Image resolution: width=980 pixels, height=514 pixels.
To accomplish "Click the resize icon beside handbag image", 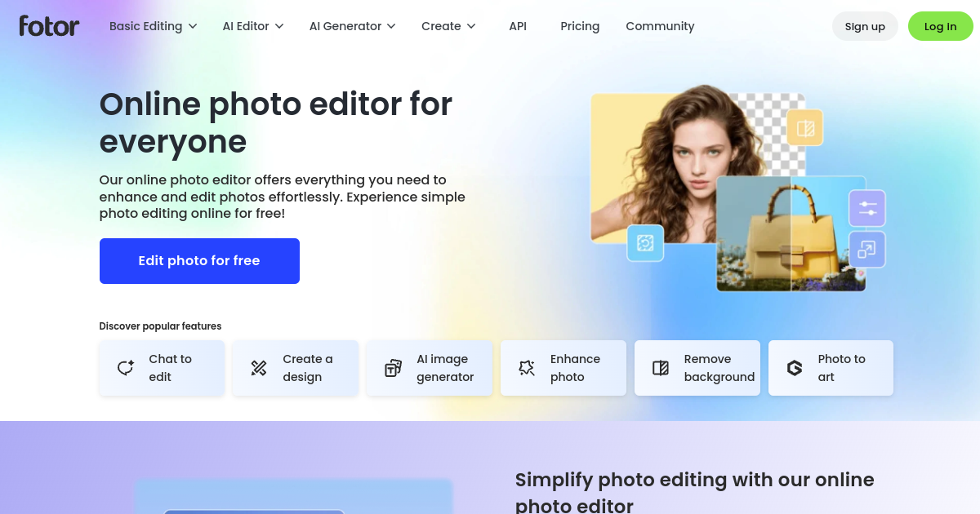I will point(867,249).
